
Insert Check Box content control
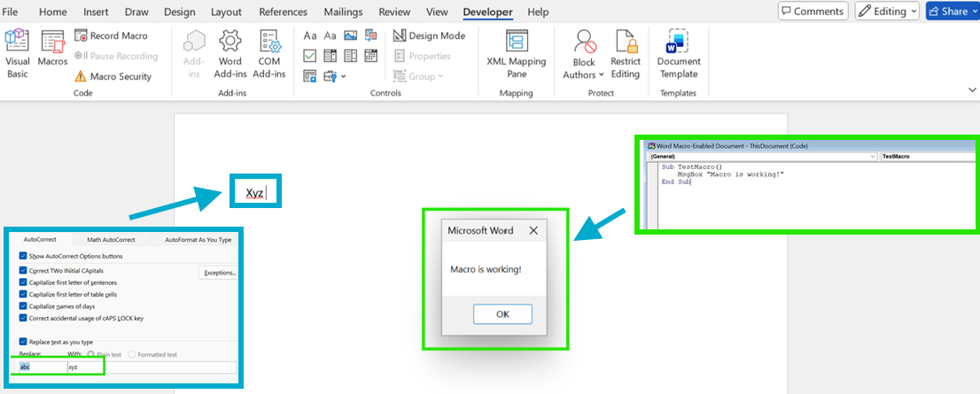[x=310, y=56]
